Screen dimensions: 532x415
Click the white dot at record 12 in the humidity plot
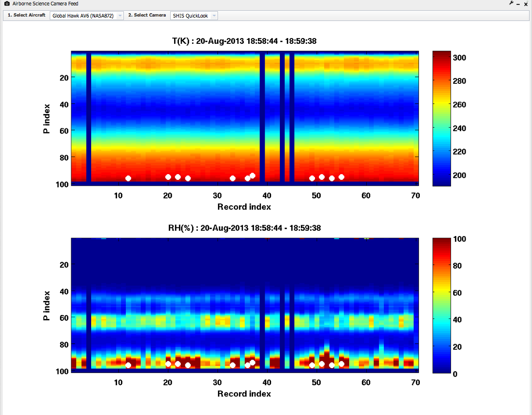pyautogui.click(x=128, y=365)
